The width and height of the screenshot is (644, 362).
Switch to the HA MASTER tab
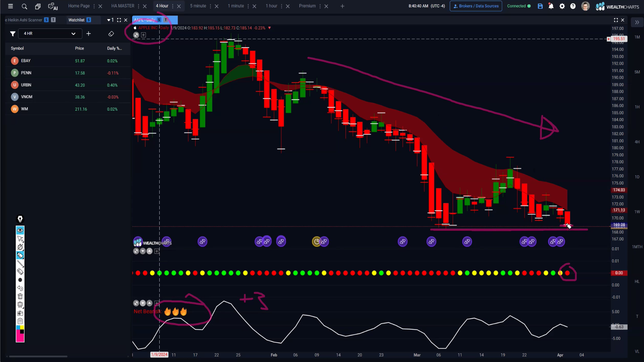click(x=123, y=6)
